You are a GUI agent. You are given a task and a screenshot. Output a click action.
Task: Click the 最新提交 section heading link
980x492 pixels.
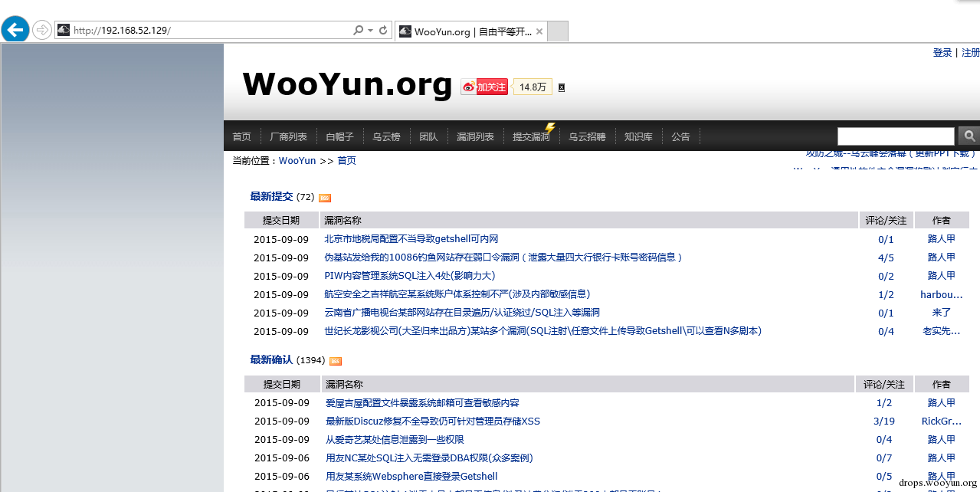pos(271,196)
